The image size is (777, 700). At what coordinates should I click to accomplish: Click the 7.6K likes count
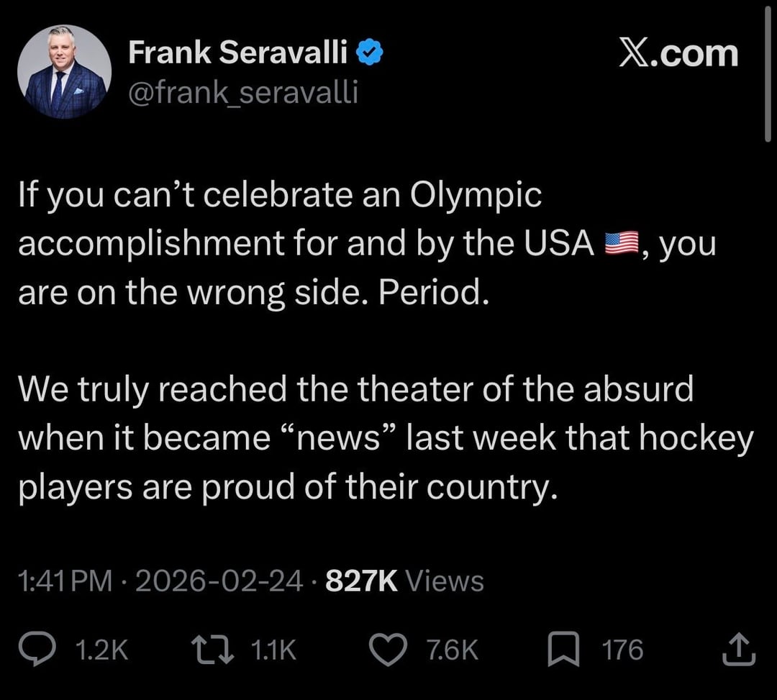point(452,650)
